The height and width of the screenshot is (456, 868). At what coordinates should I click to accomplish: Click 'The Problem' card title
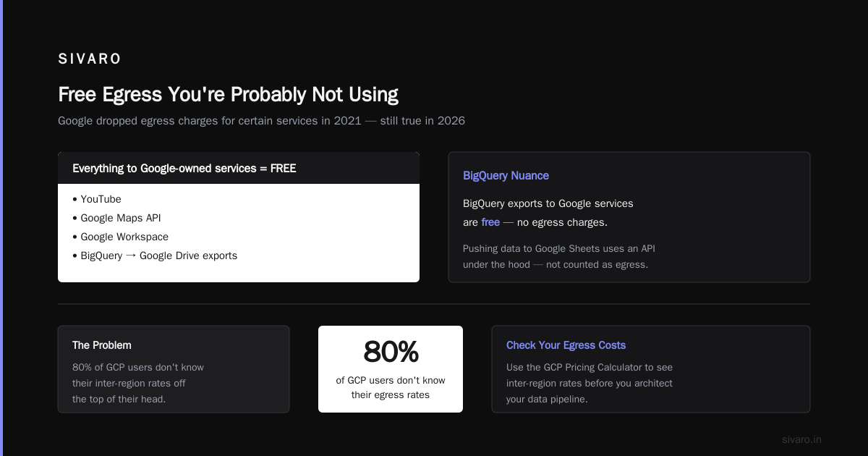point(102,345)
